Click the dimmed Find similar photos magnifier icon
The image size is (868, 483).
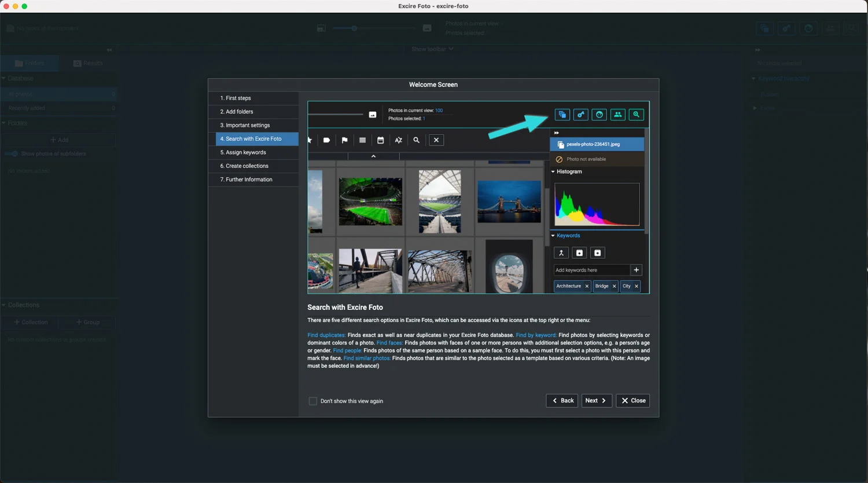852,28
